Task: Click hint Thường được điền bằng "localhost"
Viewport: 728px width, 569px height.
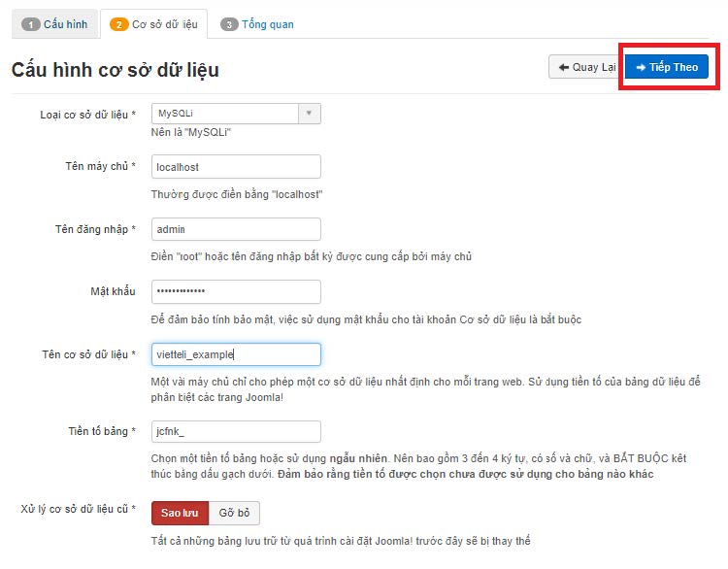Action: pyautogui.click(x=237, y=194)
